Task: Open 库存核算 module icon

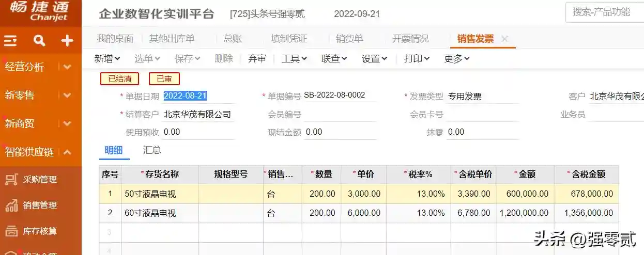Action: [11, 231]
